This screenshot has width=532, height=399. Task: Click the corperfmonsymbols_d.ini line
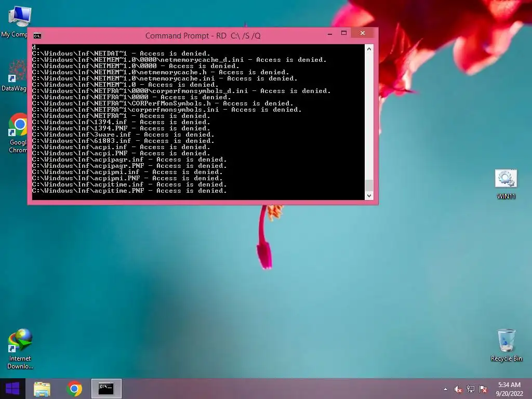coord(181,91)
